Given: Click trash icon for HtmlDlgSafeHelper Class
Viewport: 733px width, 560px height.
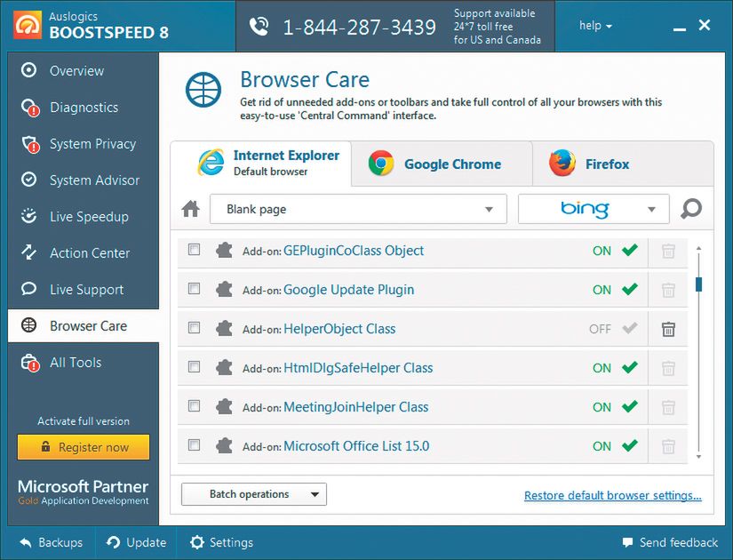Looking at the screenshot, I should pyautogui.click(x=668, y=368).
